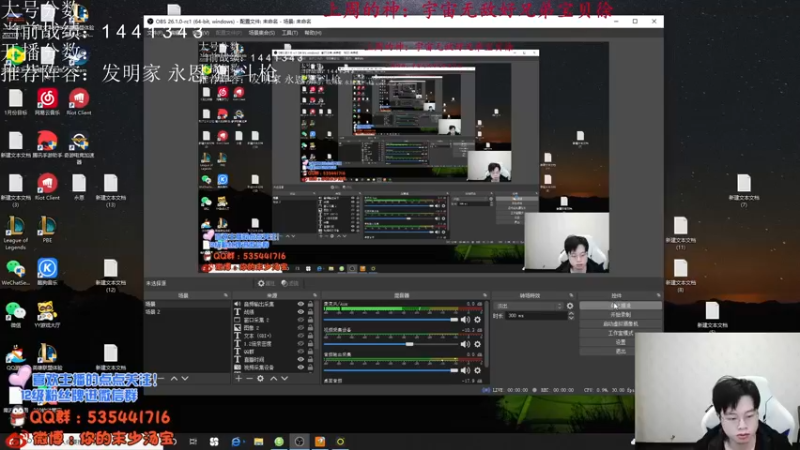
Task: Open first mixer channel gear settings
Action: click(x=478, y=320)
